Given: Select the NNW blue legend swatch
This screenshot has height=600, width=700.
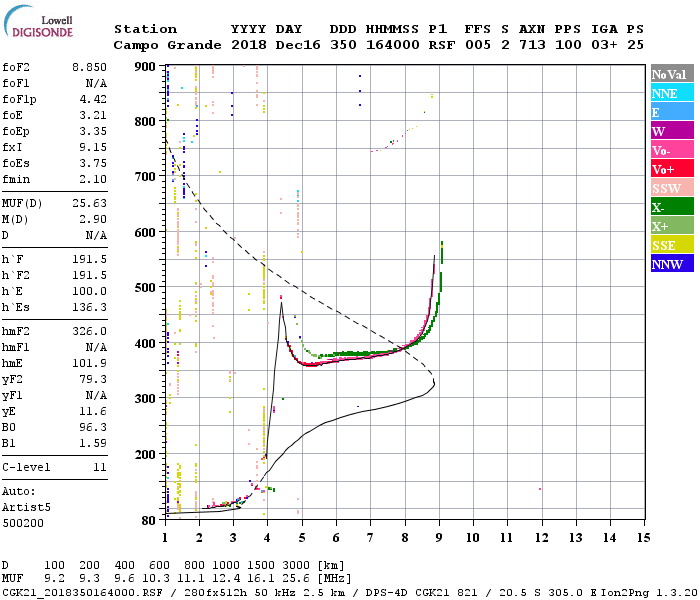Looking at the screenshot, I should [672, 263].
